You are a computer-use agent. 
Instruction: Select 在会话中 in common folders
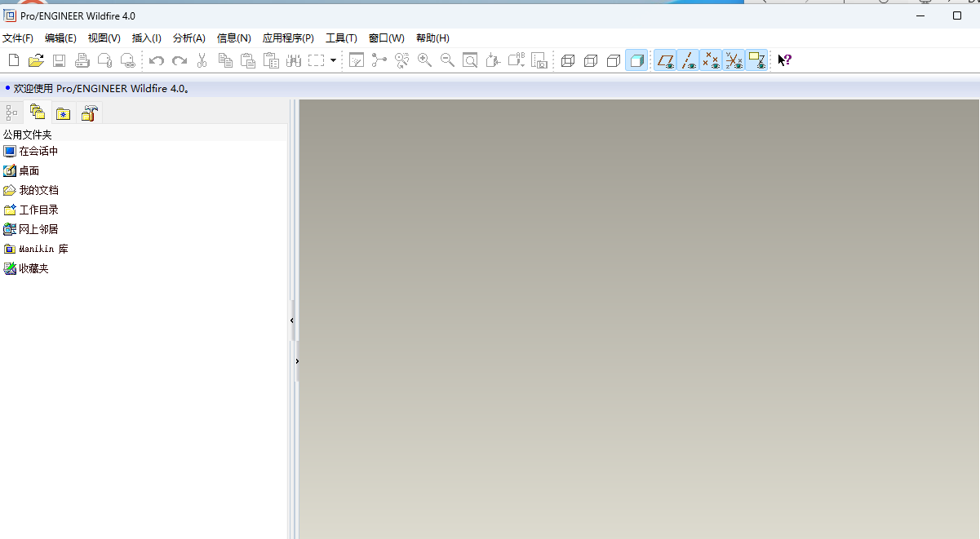point(31,152)
